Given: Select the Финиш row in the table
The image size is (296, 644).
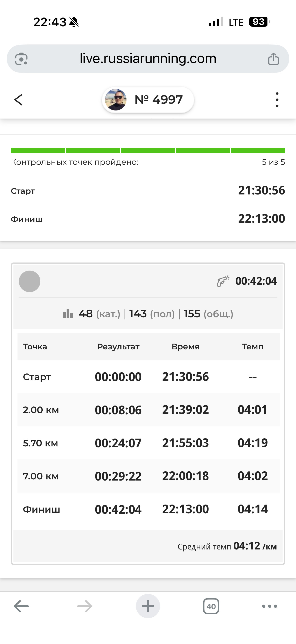Looking at the screenshot, I should [x=148, y=509].
